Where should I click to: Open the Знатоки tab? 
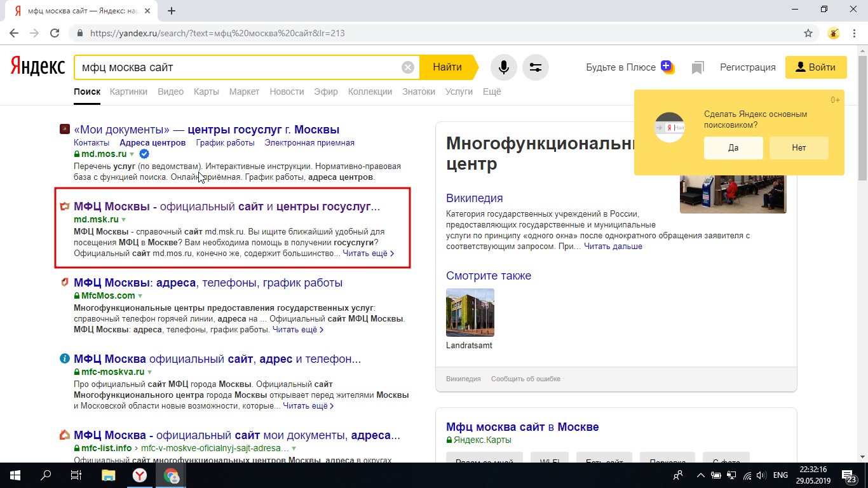click(419, 91)
